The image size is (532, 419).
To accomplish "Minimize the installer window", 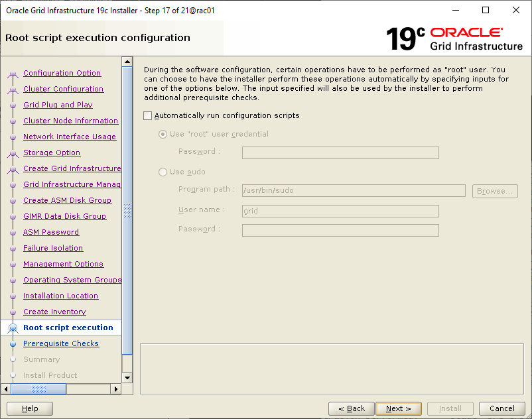I will [456, 10].
